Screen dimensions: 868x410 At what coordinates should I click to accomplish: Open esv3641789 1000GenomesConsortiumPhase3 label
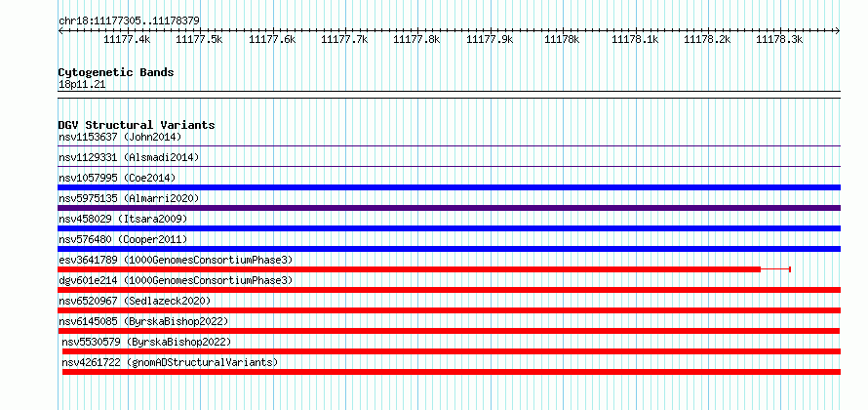[x=176, y=260]
